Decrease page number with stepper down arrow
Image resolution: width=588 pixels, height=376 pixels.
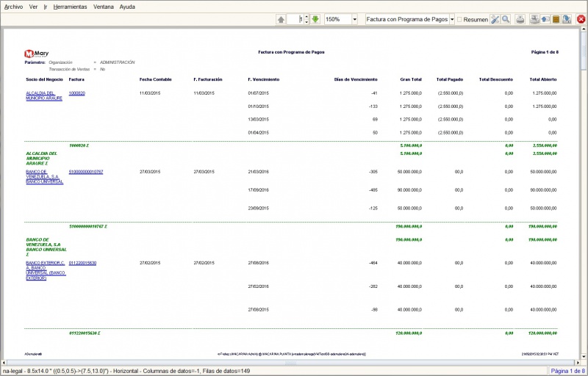tap(306, 22)
